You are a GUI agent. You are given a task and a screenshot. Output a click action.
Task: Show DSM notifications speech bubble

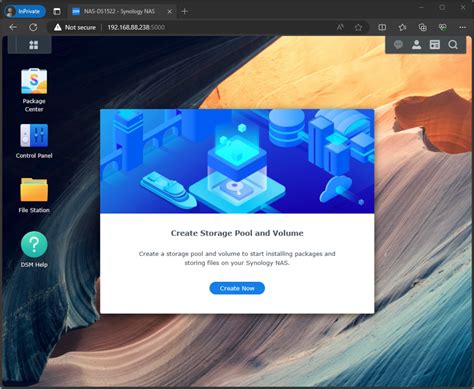[398, 45]
